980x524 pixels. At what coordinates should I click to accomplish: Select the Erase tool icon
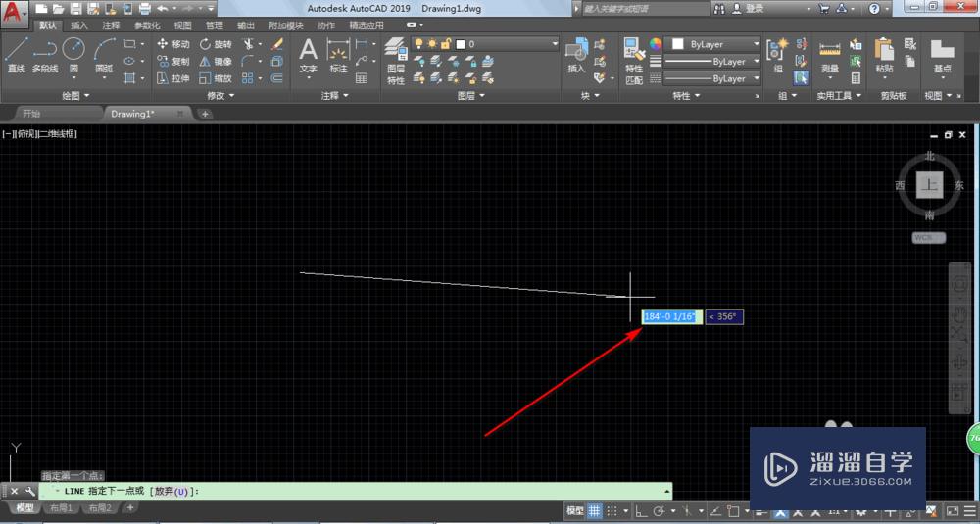[277, 44]
